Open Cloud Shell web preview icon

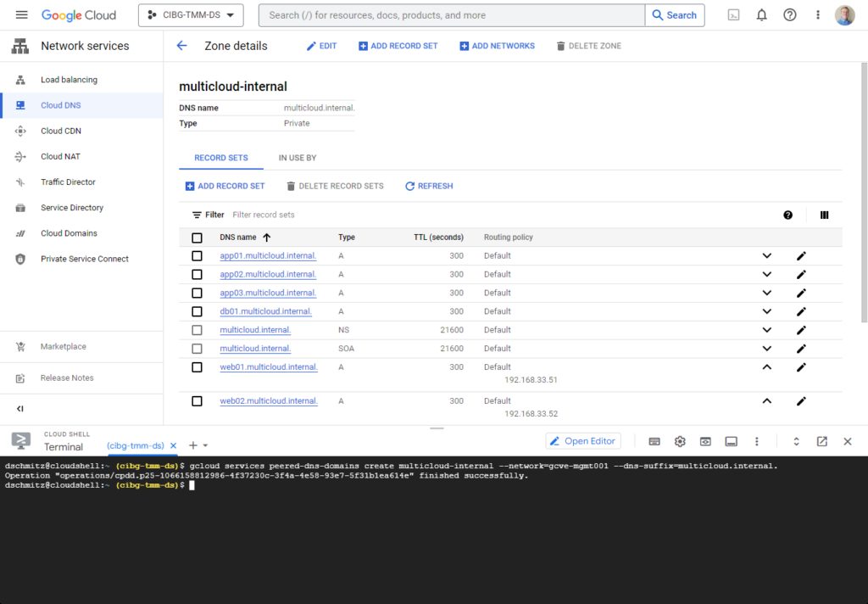705,442
